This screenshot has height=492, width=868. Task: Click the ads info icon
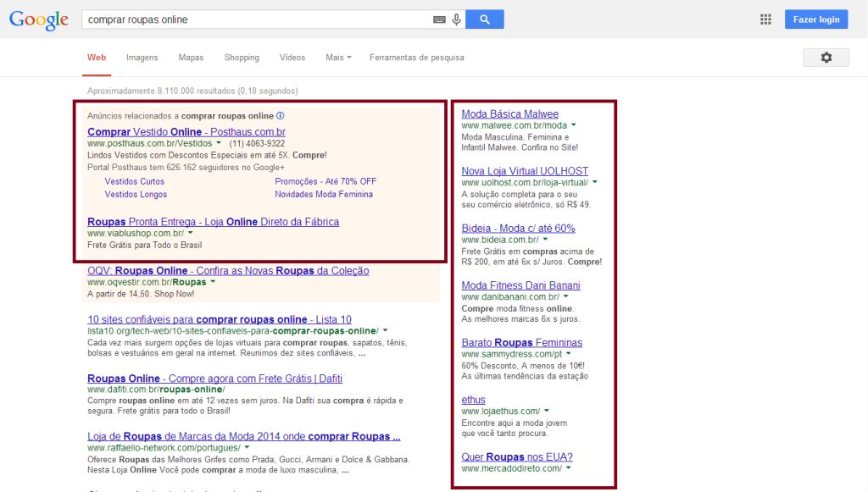coord(280,115)
